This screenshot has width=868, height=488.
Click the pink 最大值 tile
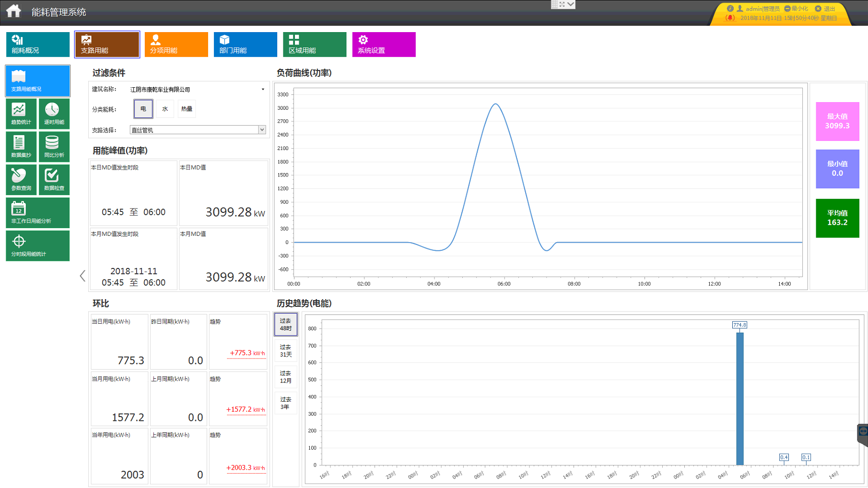click(x=837, y=121)
